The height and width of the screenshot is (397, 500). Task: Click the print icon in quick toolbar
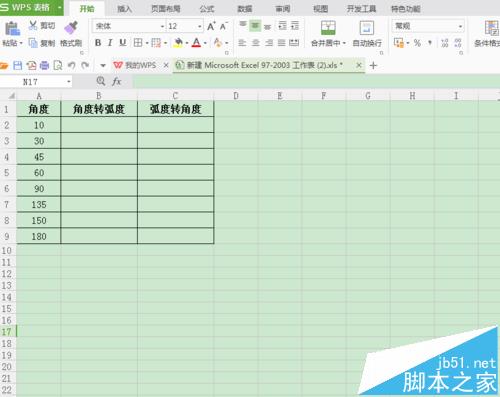tap(44, 65)
